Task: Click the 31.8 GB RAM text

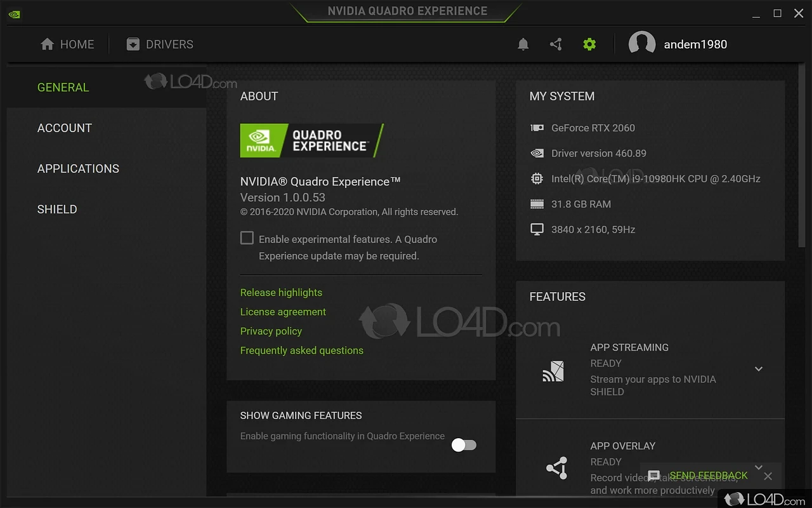Action: (x=581, y=204)
